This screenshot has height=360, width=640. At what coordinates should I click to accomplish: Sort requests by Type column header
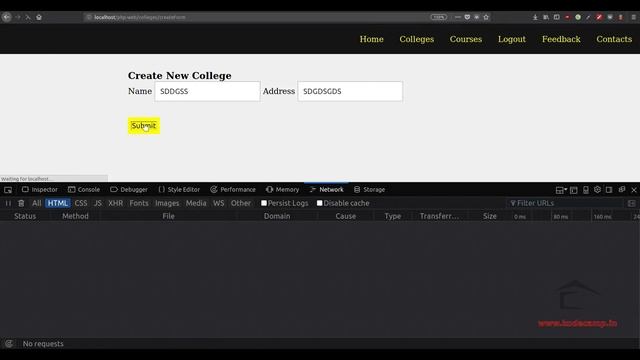click(392, 216)
